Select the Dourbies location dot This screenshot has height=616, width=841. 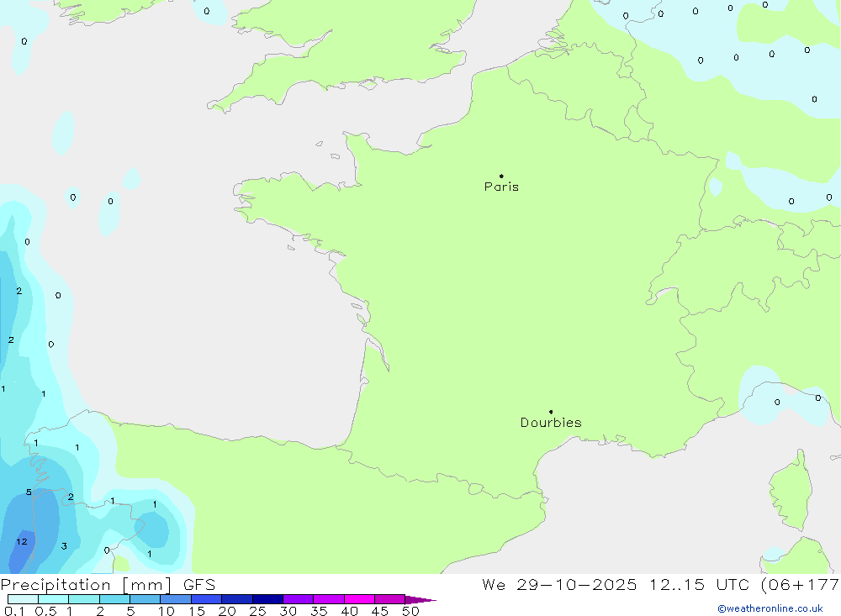tap(551, 412)
